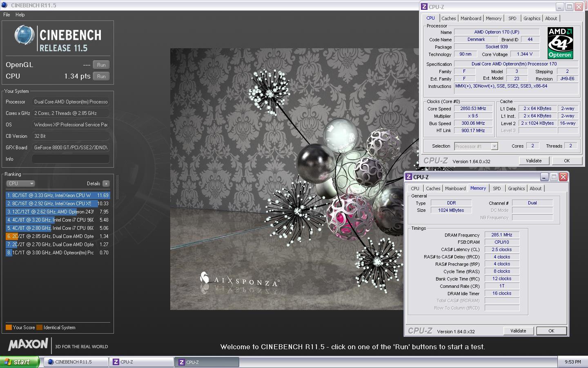Click Validate in lower CPU-Z memory window
Image resolution: width=588 pixels, height=368 pixels.
[518, 331]
